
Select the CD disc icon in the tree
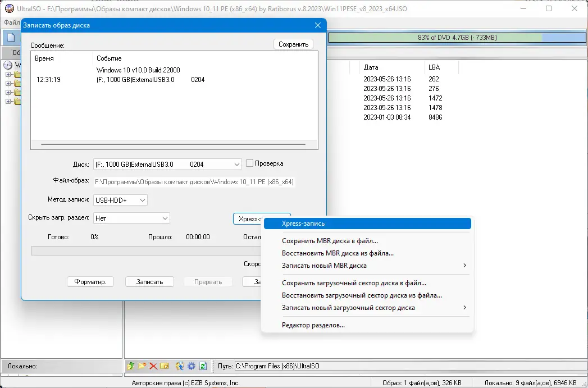tap(8, 65)
